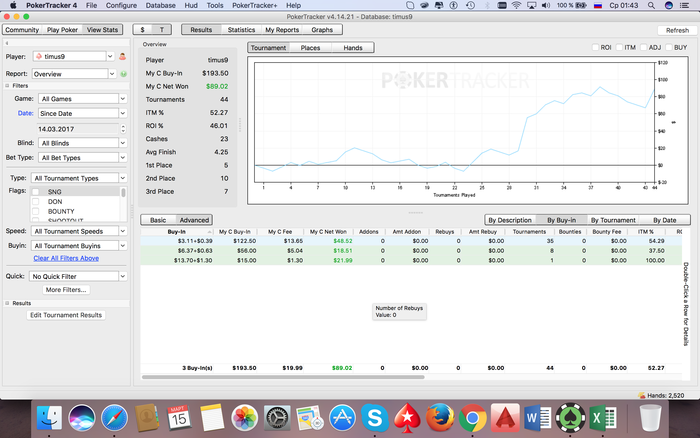Open the red AutoCAD icon in dock

(x=505, y=418)
